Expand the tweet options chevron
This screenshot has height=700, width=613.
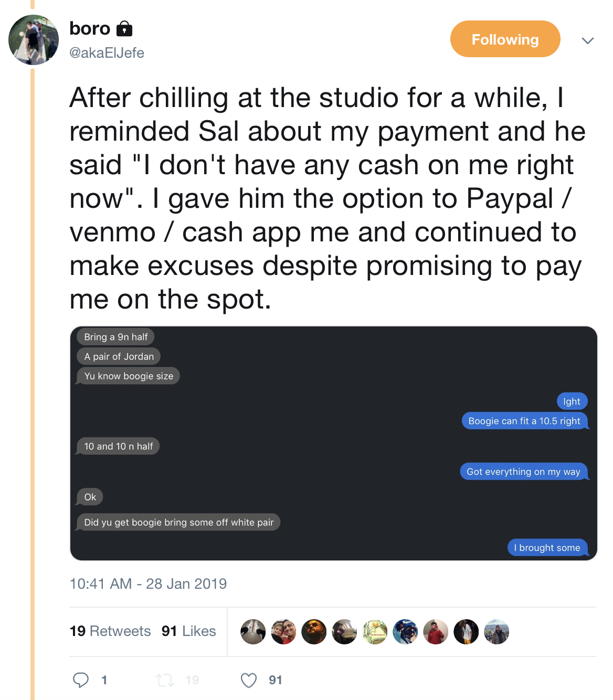point(588,40)
